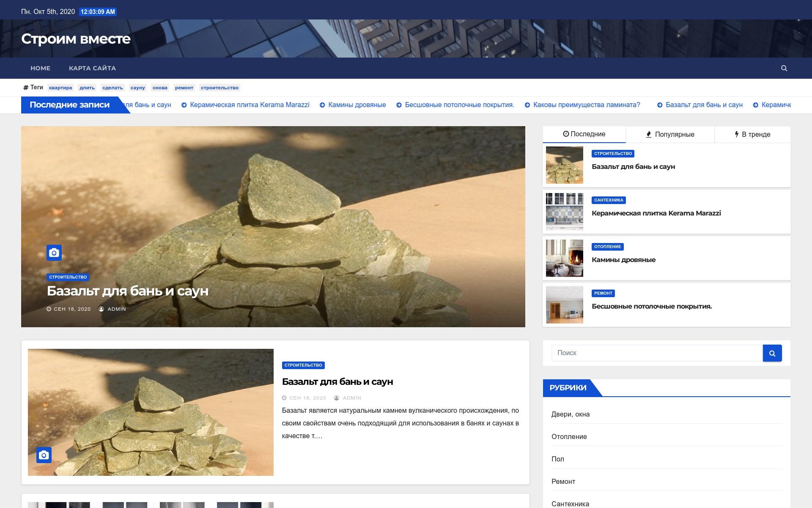Select the Последние tab
This screenshot has width=812, height=508.
pyautogui.click(x=584, y=134)
